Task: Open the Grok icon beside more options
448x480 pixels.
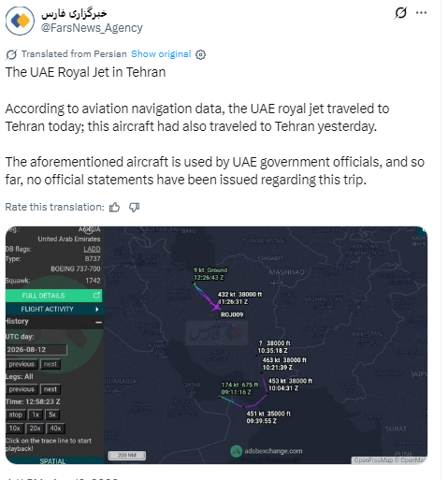Action: coord(400,13)
